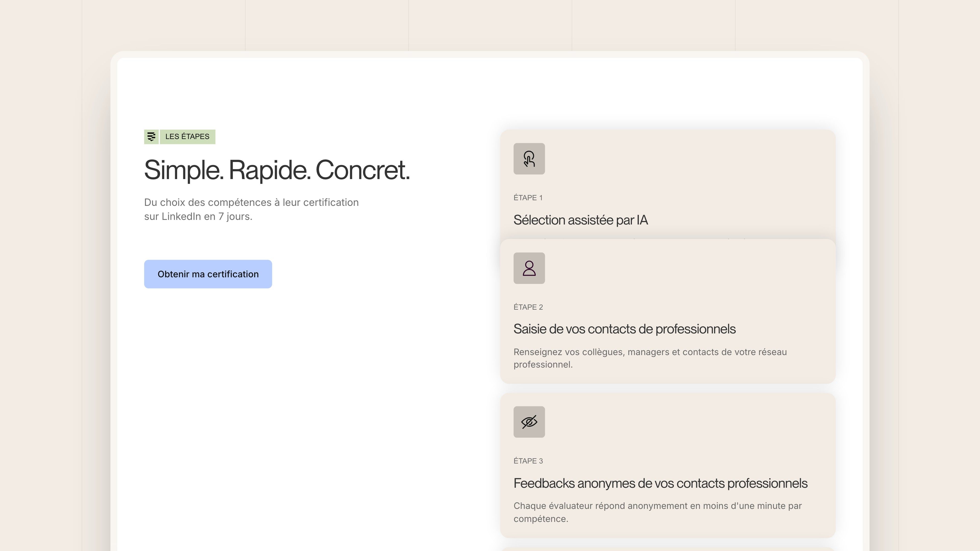The image size is (980, 551).
Task: Click the person icon in Étape 2
Action: [x=529, y=268]
